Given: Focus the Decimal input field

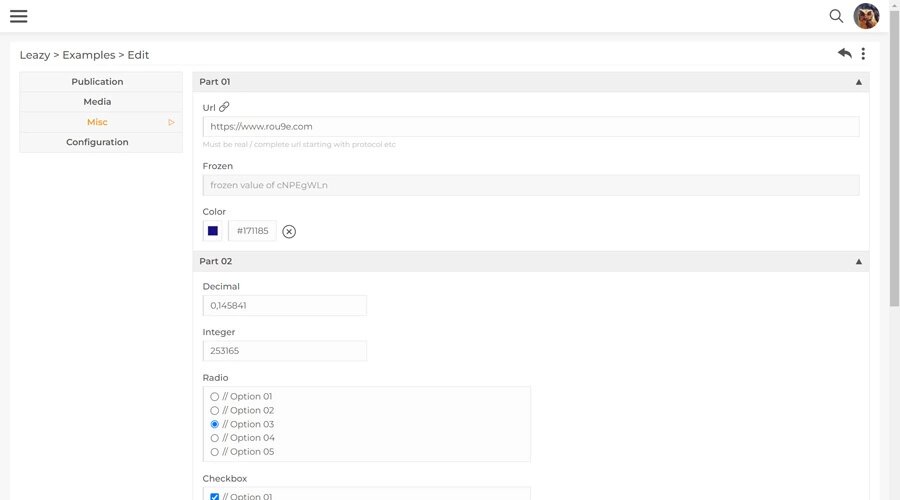Looking at the screenshot, I should click(285, 305).
